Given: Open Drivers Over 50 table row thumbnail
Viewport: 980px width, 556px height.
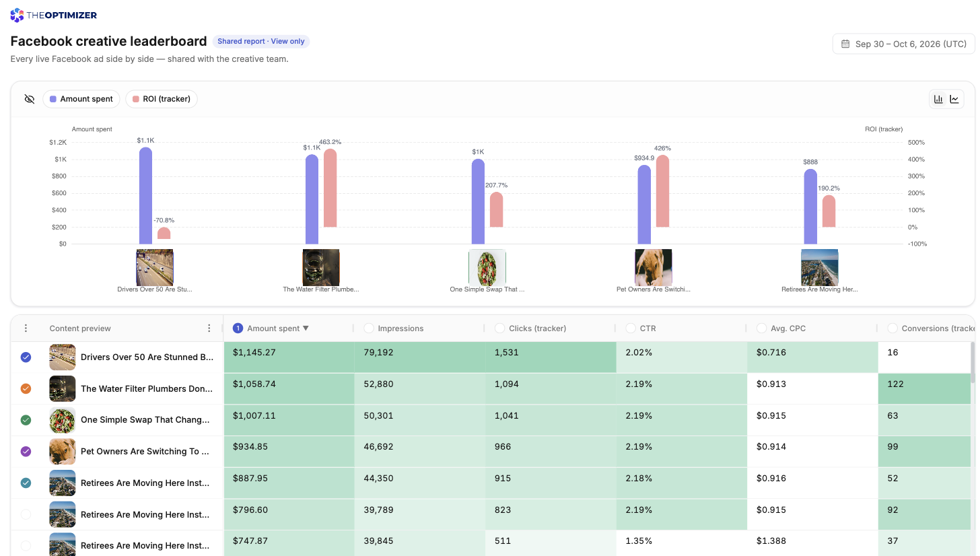Looking at the screenshot, I should point(63,357).
